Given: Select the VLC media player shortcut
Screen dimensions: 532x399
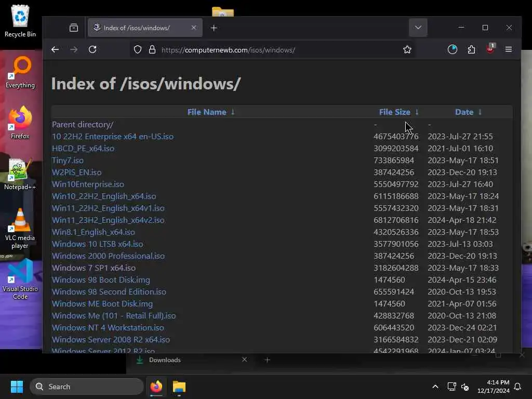Looking at the screenshot, I should coord(20,229).
